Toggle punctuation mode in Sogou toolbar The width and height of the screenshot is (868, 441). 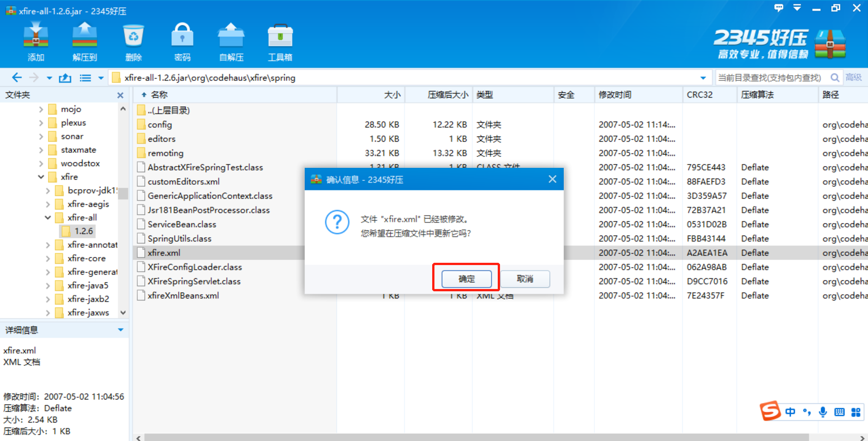pyautogui.click(x=807, y=412)
